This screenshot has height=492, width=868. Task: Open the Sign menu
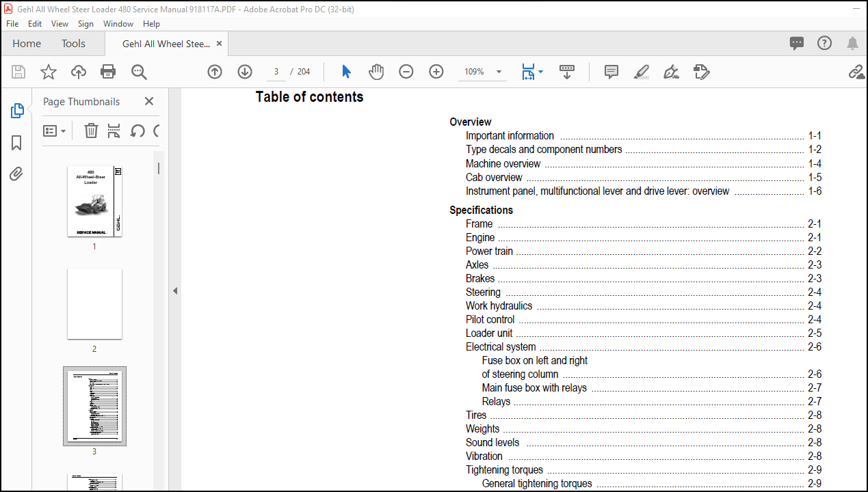tap(86, 23)
